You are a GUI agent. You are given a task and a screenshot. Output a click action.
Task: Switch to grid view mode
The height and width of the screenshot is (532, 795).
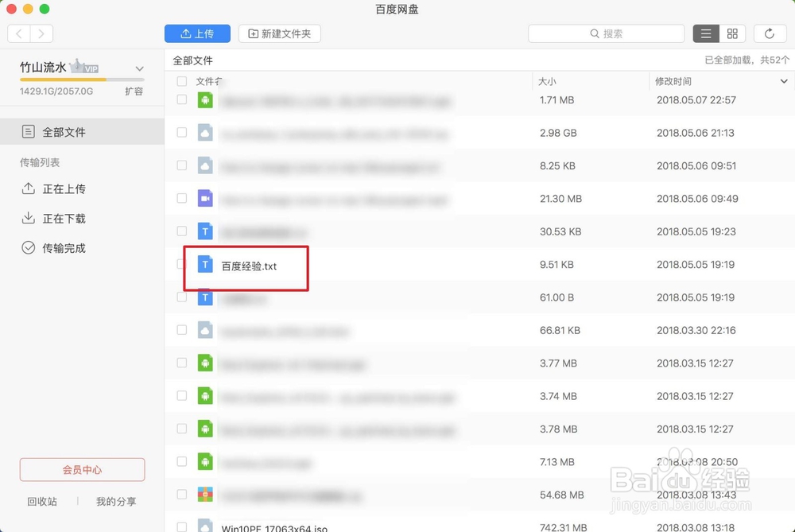pos(732,34)
